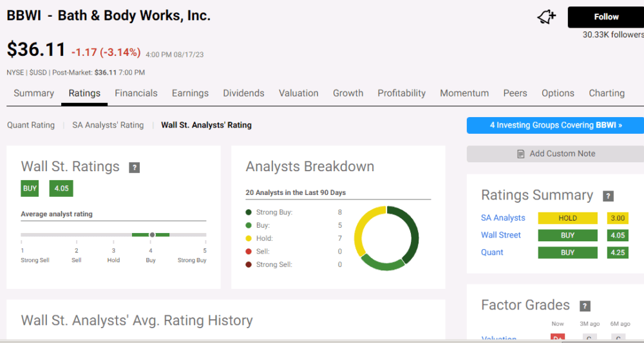Click the marker on average analyst rating slider
The width and height of the screenshot is (644, 343).
(153, 235)
